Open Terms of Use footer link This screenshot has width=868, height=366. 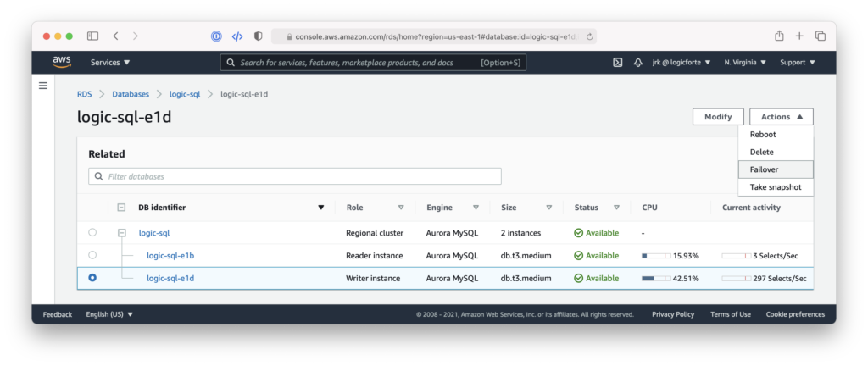[731, 314]
